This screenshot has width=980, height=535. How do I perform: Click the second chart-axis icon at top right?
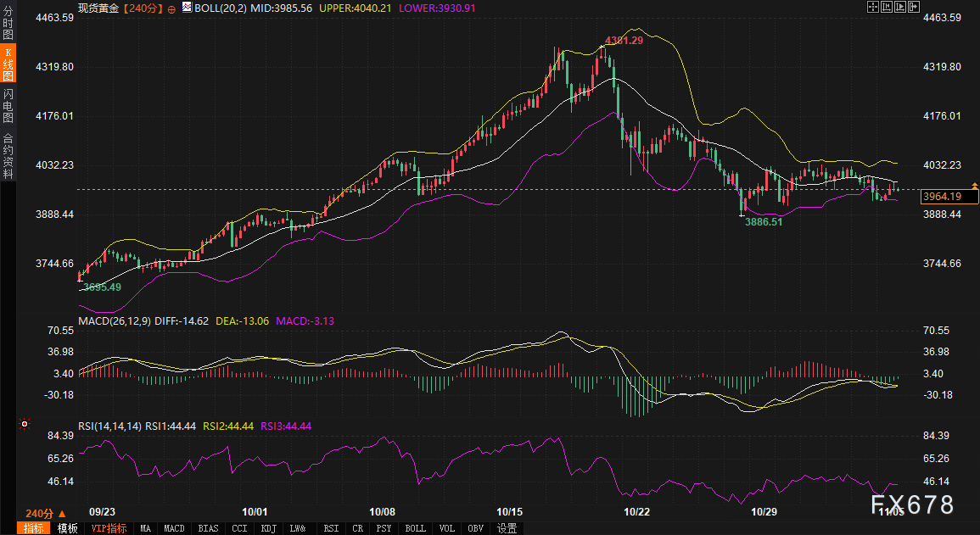click(887, 7)
